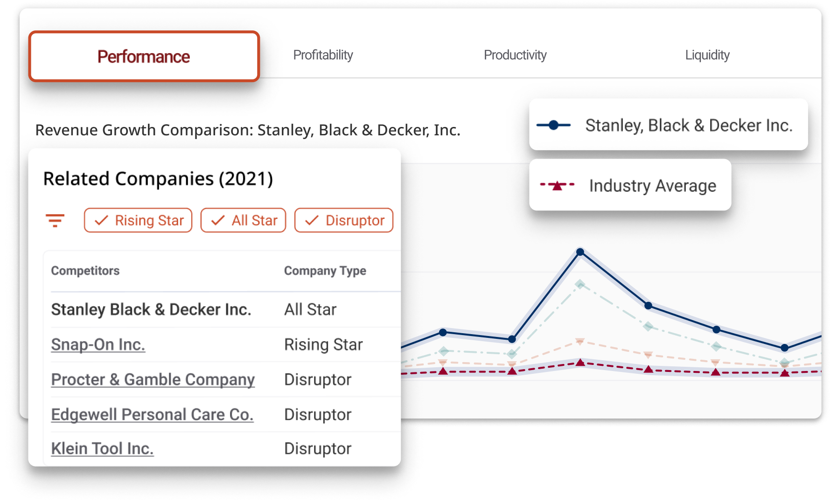
Task: Toggle the All Star filter chip
Action: click(243, 220)
